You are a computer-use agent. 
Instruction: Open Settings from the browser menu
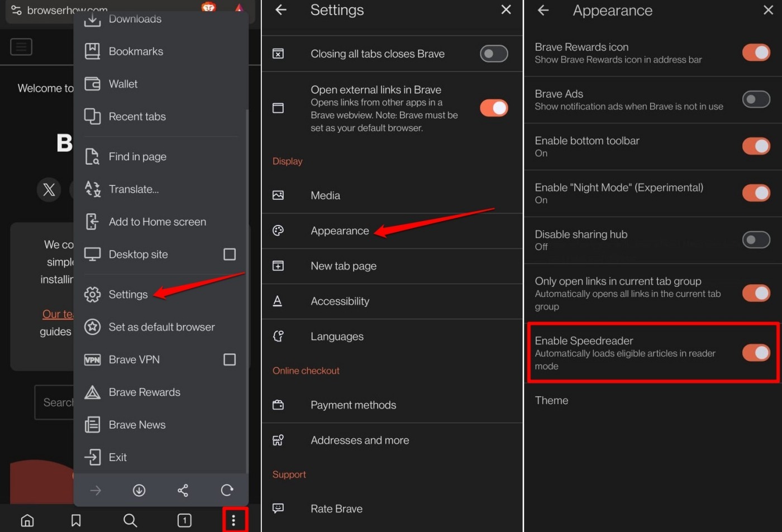(161, 294)
